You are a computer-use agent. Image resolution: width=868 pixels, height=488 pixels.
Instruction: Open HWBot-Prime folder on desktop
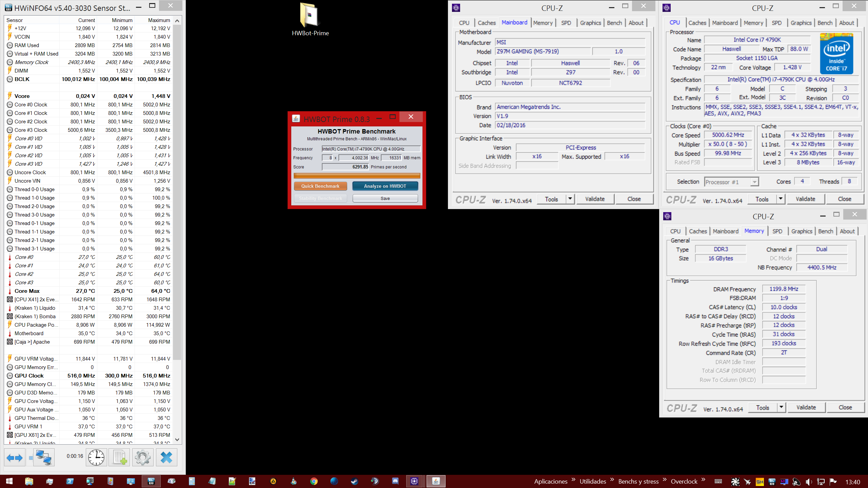click(310, 19)
